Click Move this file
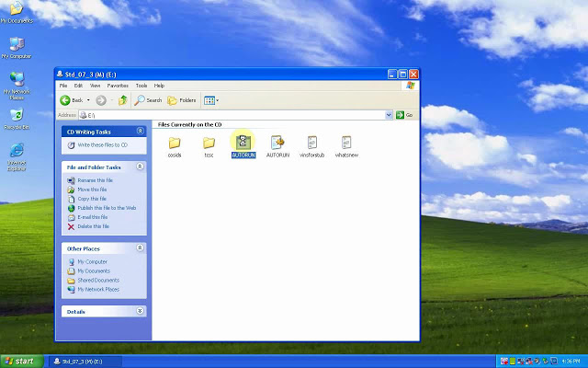The height and width of the screenshot is (368, 588). (x=92, y=190)
